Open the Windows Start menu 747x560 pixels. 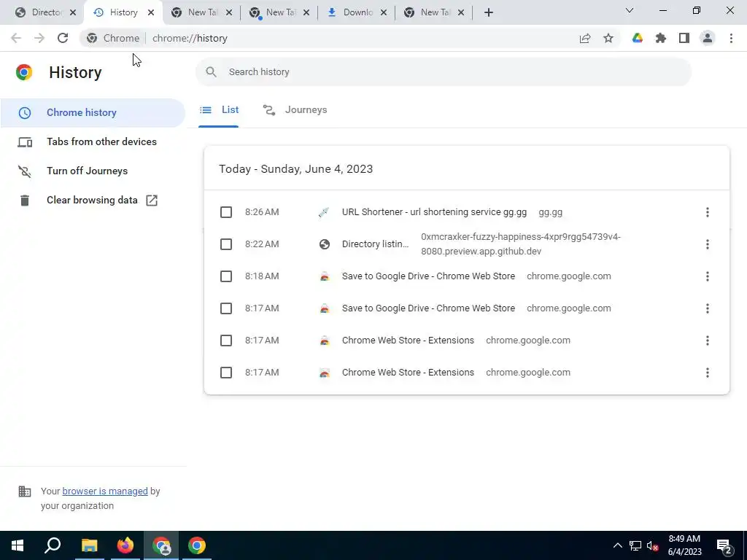point(18,545)
